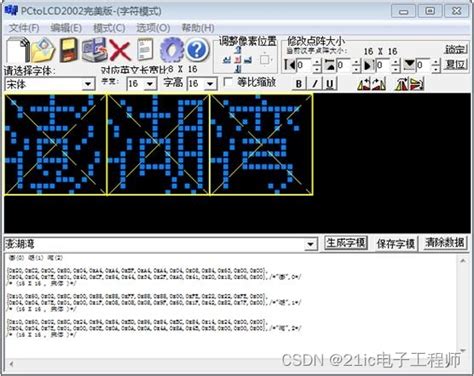Open the 文件(F) menu

[24, 28]
